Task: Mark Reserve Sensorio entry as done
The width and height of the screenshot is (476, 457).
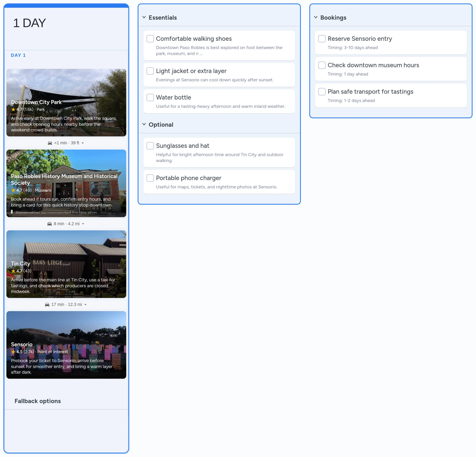Action: pyautogui.click(x=322, y=39)
